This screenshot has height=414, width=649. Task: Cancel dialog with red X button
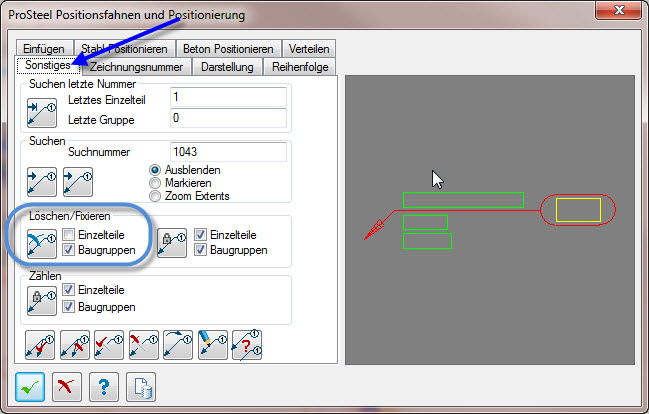click(67, 387)
